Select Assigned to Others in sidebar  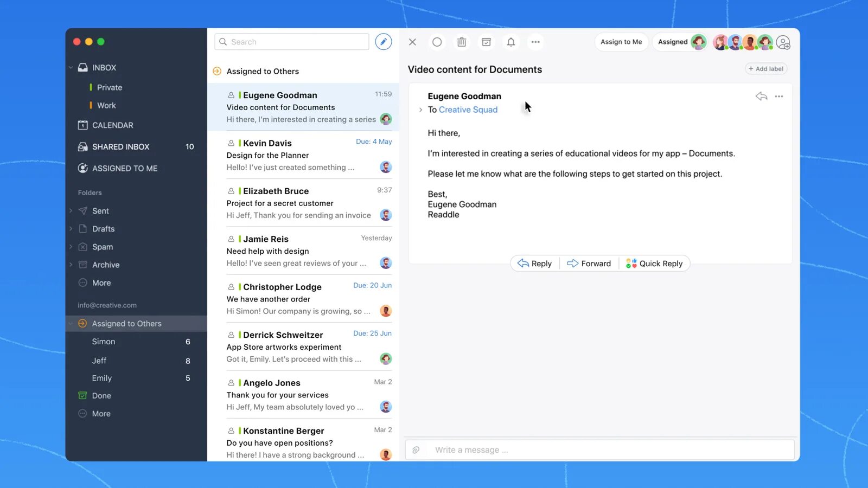(136, 324)
